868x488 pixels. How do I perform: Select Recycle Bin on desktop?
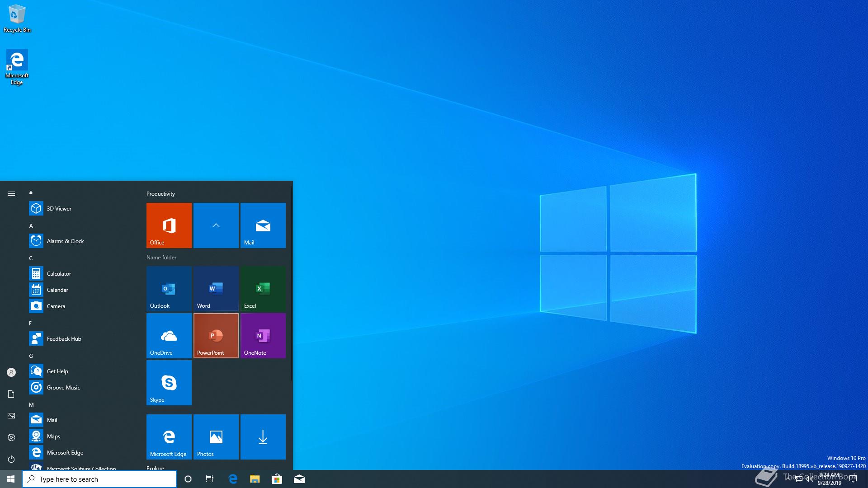(17, 19)
